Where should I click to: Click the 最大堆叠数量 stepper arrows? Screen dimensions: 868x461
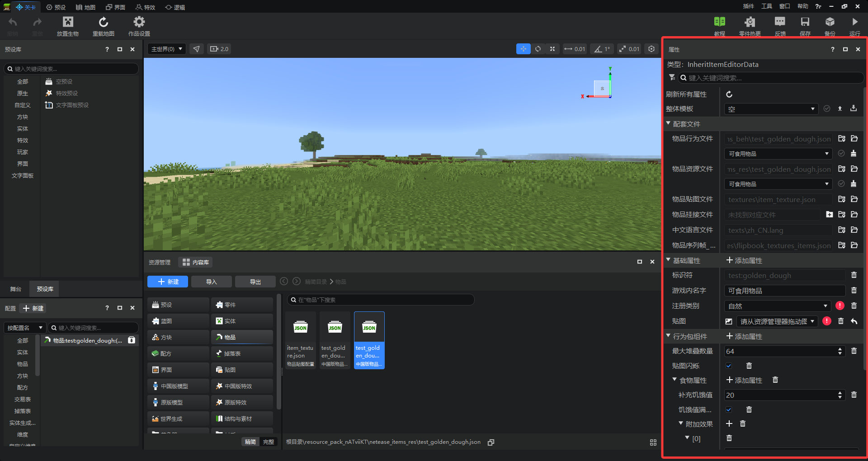[x=840, y=351]
